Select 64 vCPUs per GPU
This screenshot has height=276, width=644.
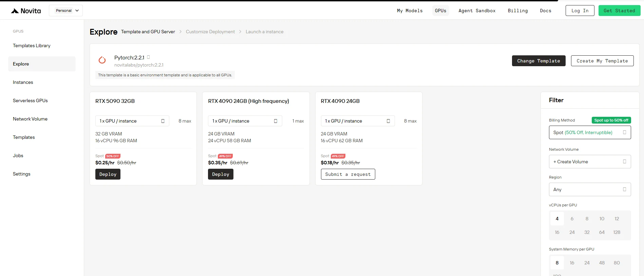click(602, 232)
